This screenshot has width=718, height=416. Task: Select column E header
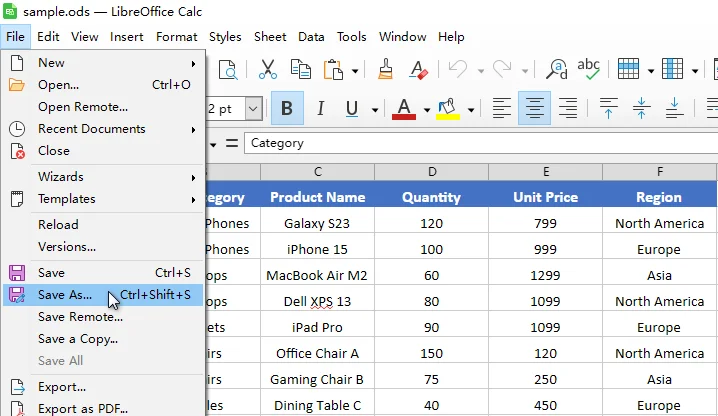(x=545, y=172)
